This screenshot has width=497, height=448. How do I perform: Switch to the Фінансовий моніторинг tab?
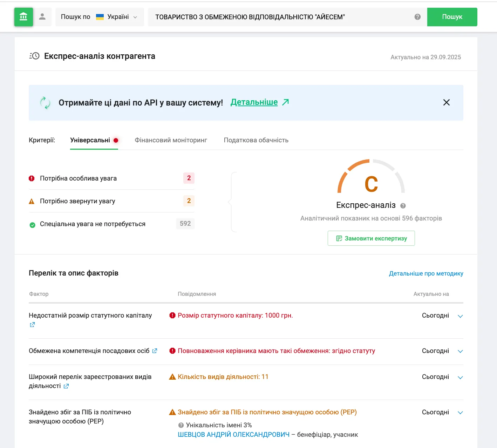171,140
